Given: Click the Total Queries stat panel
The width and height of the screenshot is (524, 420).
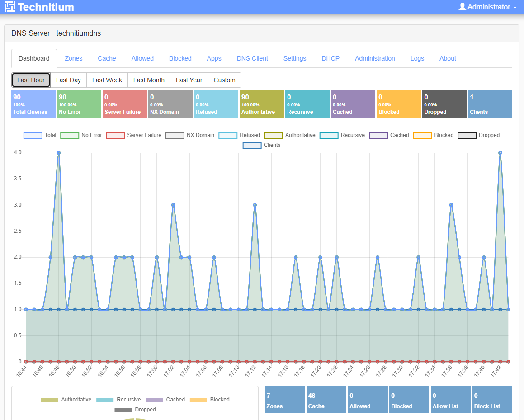Looking at the screenshot, I should point(33,104).
